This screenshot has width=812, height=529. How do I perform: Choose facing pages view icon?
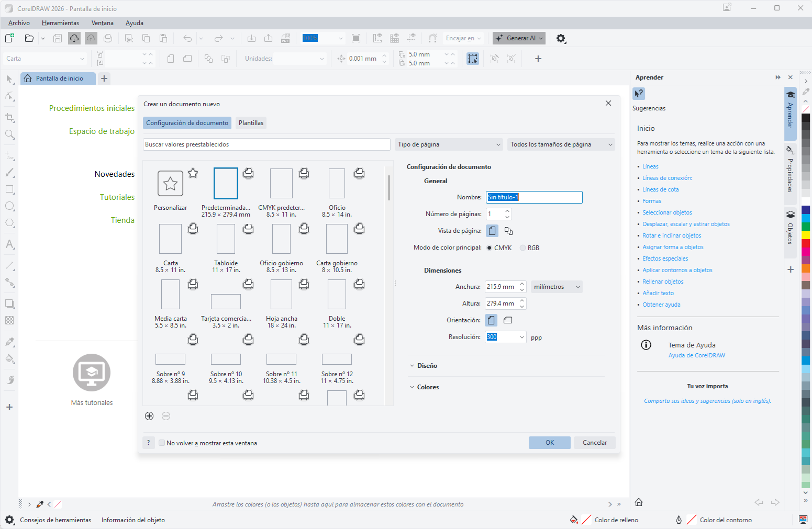pyautogui.click(x=508, y=231)
